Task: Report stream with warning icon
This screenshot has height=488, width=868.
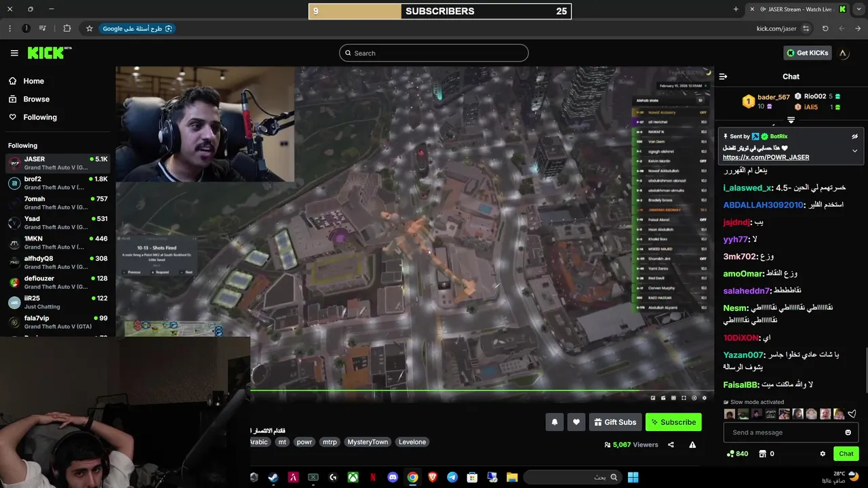Action: tap(692, 445)
